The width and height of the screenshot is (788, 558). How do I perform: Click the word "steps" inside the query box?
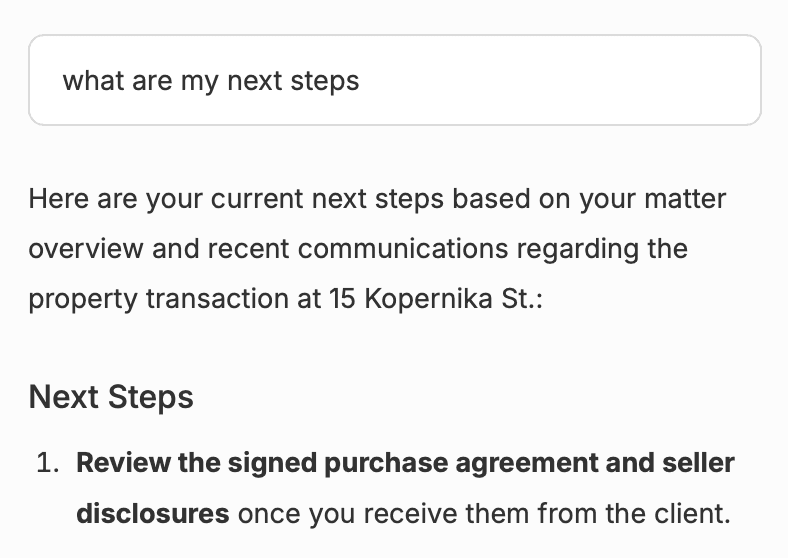pos(324,80)
